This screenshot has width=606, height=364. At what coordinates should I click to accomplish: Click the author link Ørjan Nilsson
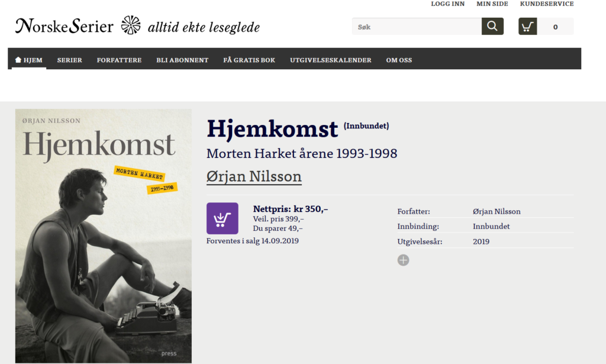pos(254,176)
